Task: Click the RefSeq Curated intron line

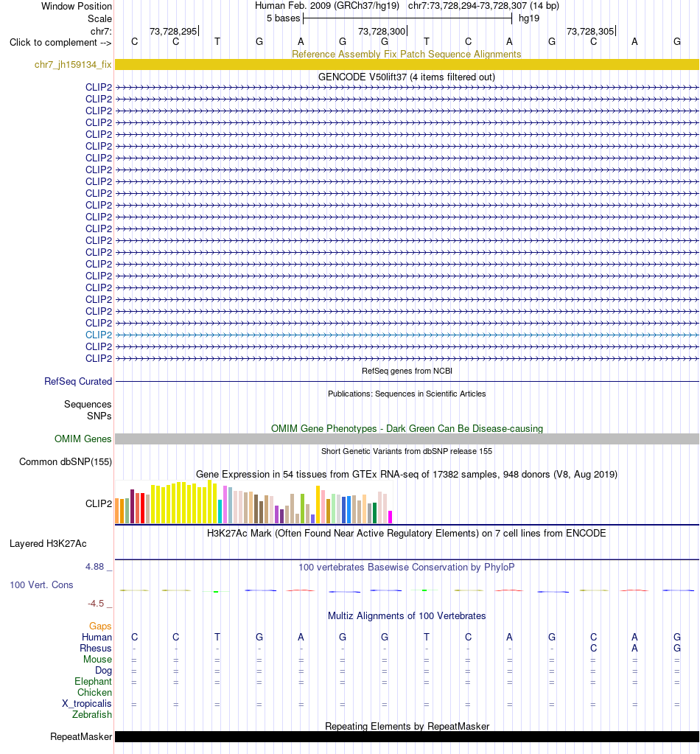Action: pos(407,381)
